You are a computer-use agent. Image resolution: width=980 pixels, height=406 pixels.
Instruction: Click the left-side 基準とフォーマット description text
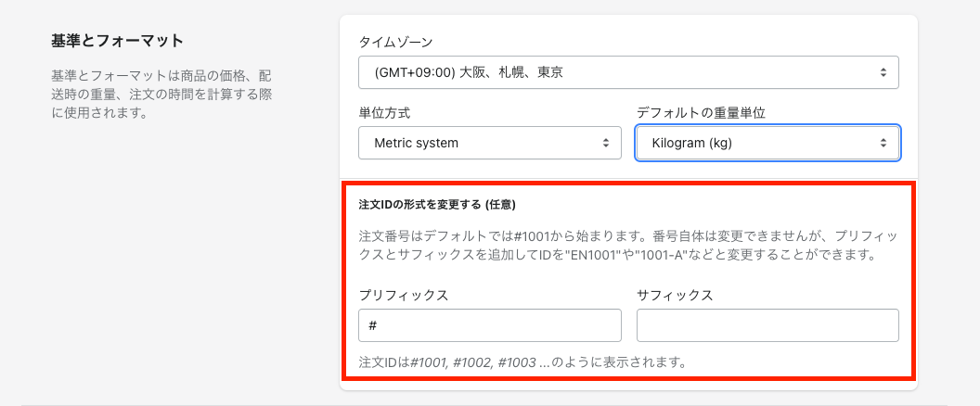click(161, 93)
